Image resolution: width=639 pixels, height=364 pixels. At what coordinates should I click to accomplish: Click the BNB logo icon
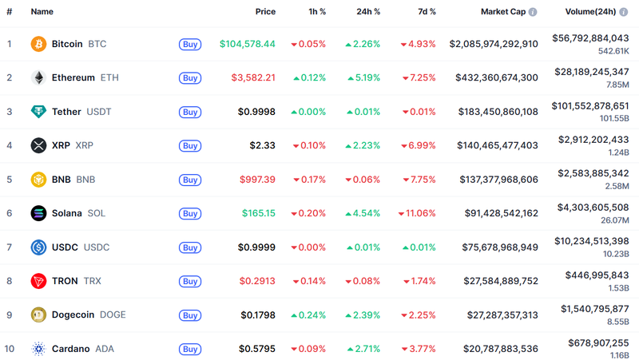[x=38, y=180]
